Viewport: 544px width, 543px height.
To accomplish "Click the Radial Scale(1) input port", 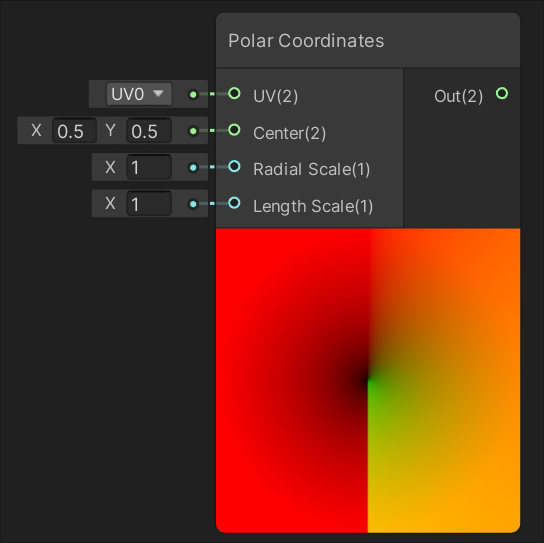I will (234, 167).
